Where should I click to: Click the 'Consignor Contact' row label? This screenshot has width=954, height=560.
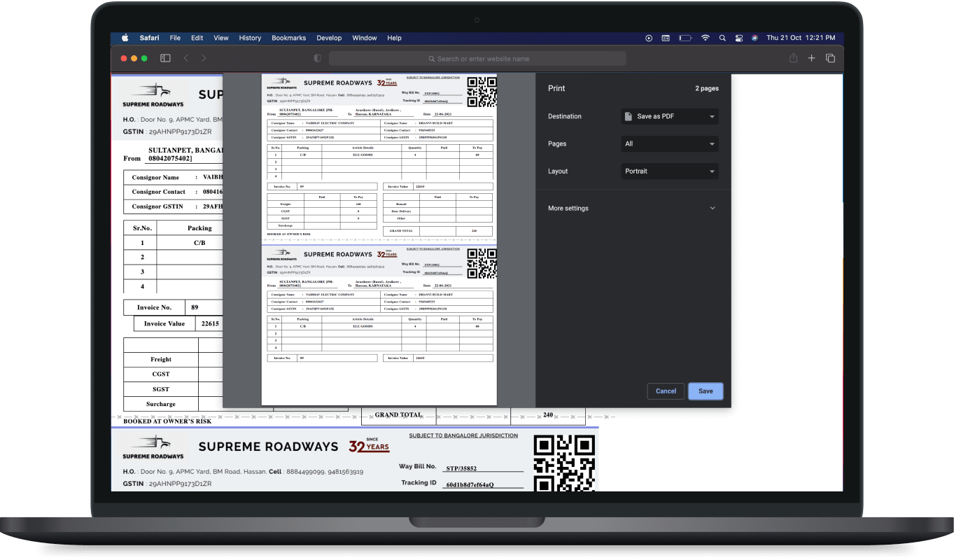[x=159, y=192]
